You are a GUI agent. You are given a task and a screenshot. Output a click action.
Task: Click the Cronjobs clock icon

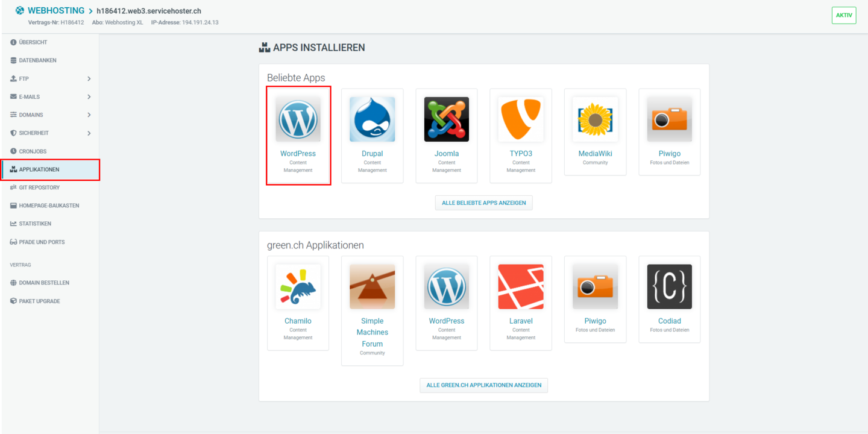[13, 151]
